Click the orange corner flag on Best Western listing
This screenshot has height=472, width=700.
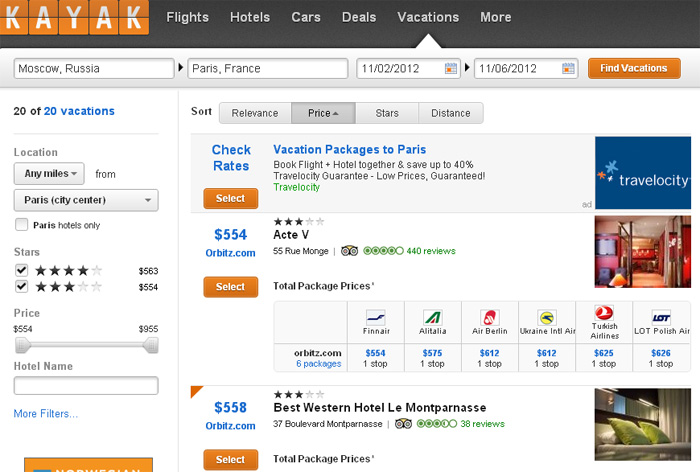pos(195,390)
